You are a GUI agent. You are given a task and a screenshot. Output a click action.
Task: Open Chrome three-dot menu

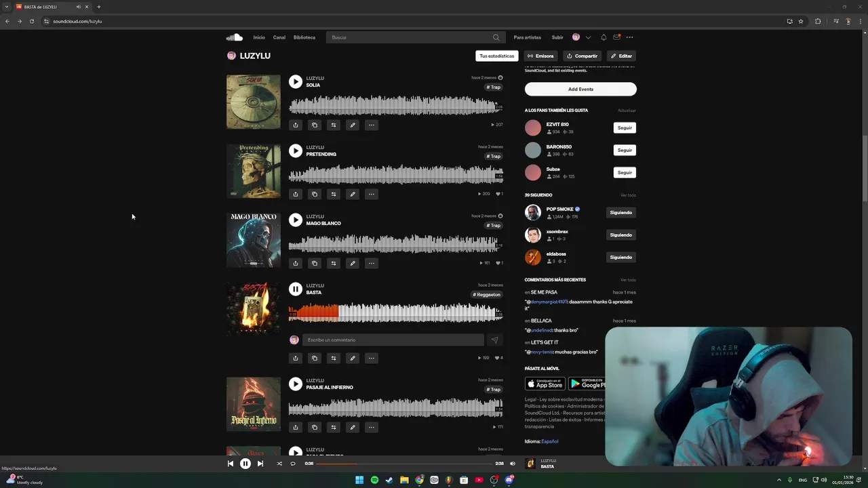click(860, 21)
